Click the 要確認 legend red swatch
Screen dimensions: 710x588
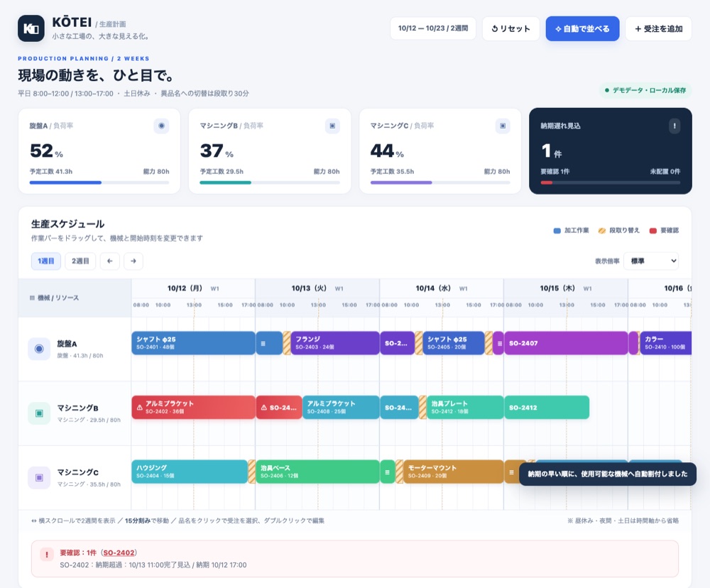click(x=653, y=231)
